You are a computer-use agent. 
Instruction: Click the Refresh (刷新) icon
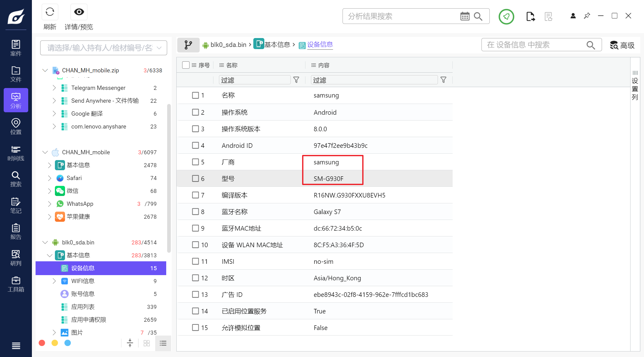(50, 12)
